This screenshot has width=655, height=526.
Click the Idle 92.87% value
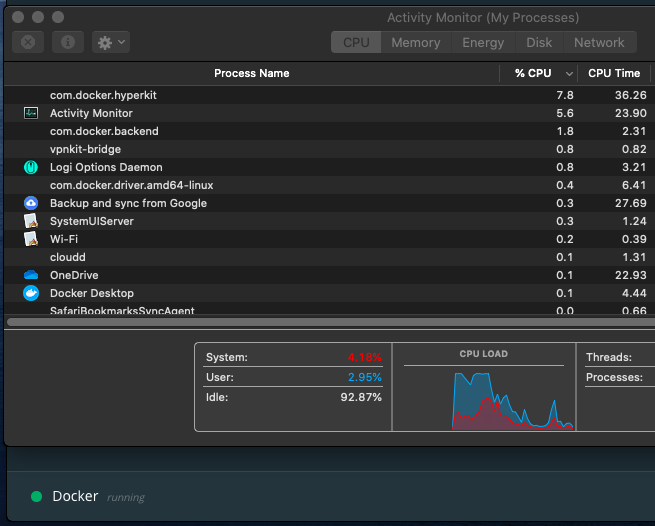point(361,397)
